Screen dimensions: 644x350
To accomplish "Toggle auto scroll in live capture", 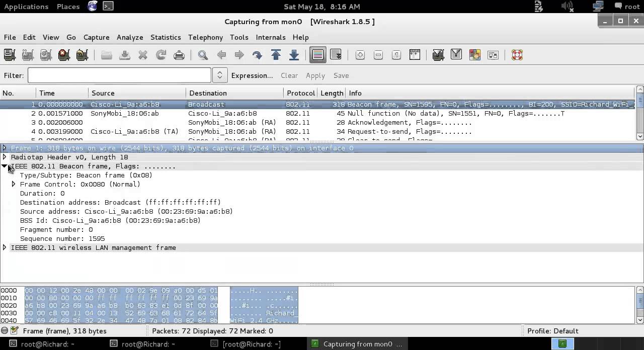I will 336,55.
